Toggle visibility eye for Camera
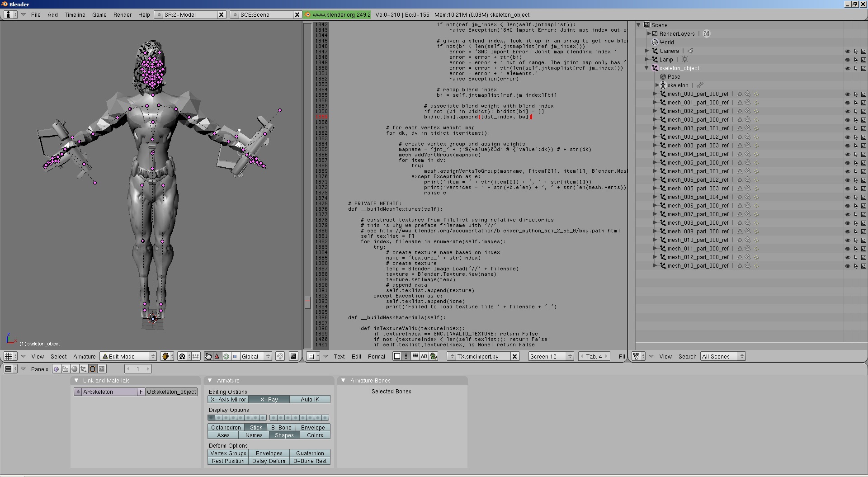Screen dimensions: 868x477 point(848,51)
